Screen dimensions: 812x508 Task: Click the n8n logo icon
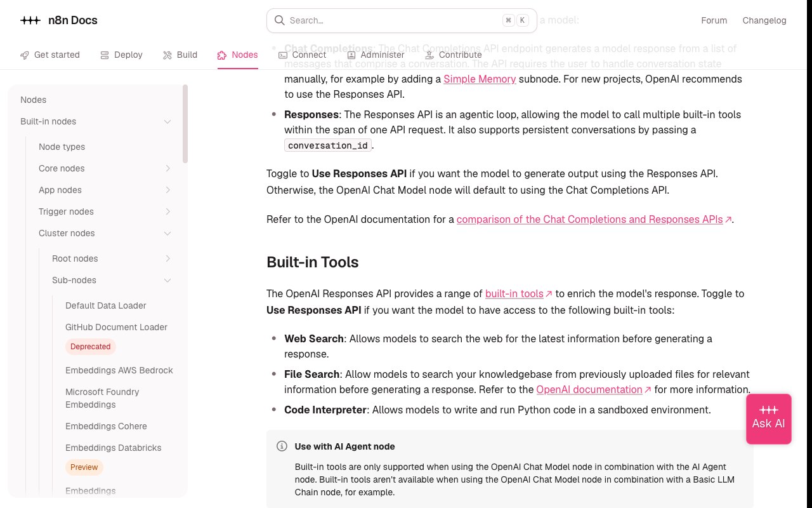30,20
